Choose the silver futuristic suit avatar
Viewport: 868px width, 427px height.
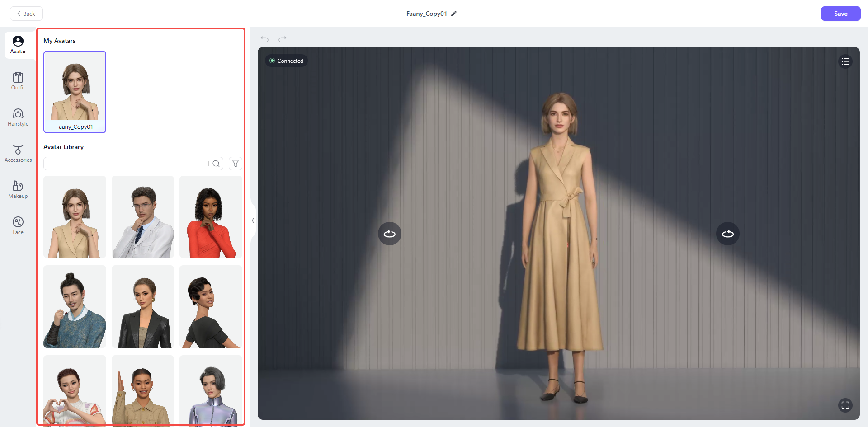(211, 390)
